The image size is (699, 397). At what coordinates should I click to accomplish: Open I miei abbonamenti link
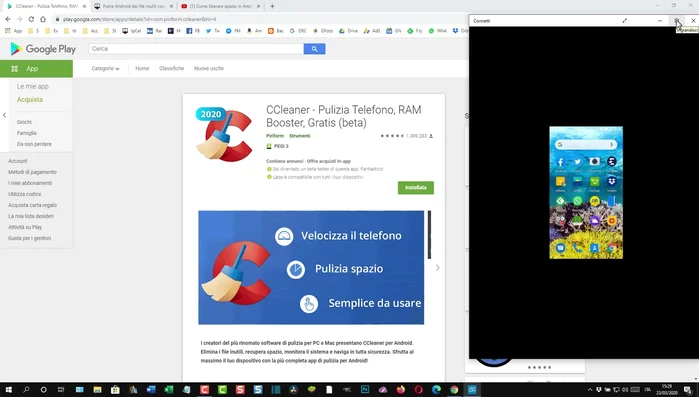tap(30, 183)
